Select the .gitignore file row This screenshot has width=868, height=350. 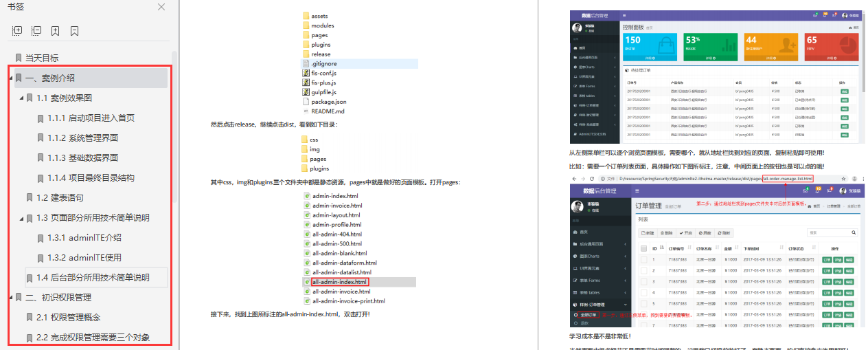click(x=359, y=63)
